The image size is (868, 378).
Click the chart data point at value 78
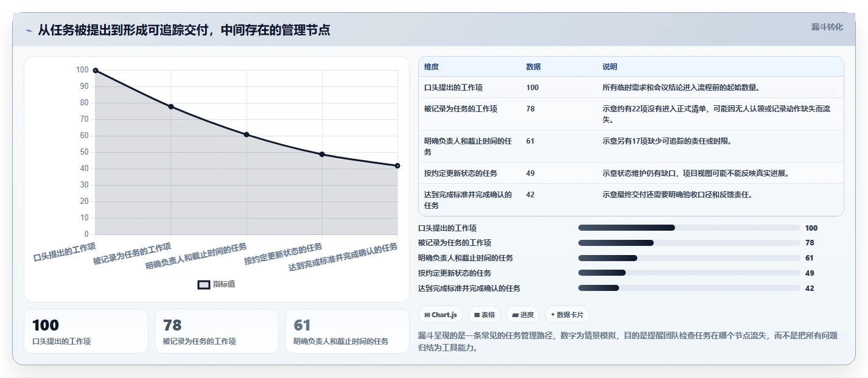pos(171,107)
